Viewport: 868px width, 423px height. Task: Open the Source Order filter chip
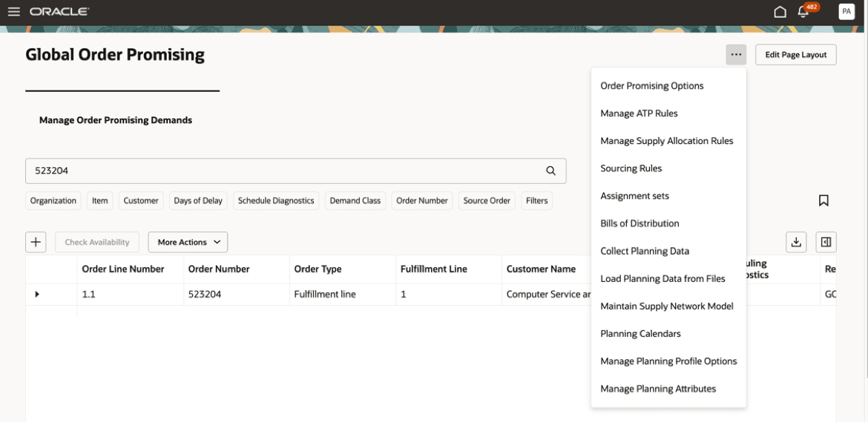(487, 200)
